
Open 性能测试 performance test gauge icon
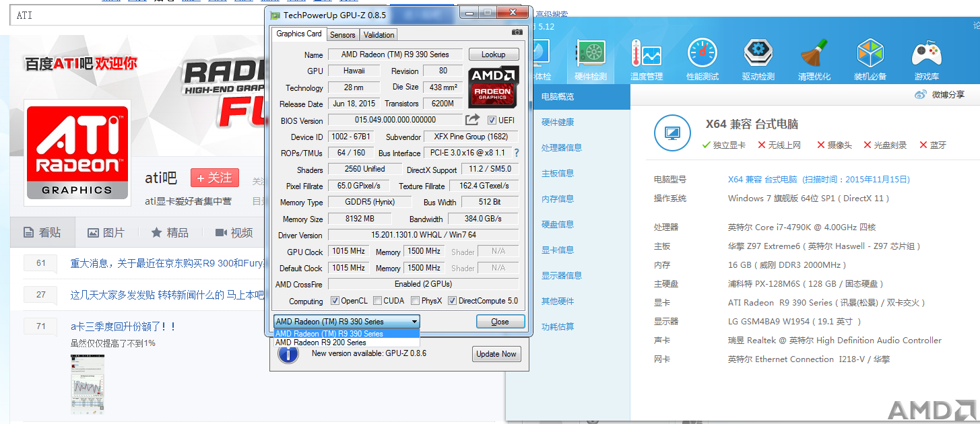click(x=702, y=59)
